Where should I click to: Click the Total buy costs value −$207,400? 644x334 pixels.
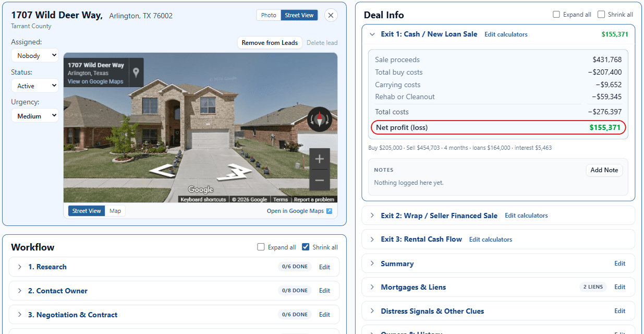tap(605, 73)
